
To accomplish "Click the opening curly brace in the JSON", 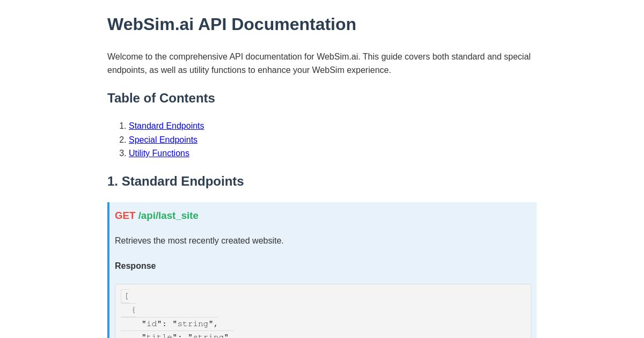I will (x=134, y=310).
